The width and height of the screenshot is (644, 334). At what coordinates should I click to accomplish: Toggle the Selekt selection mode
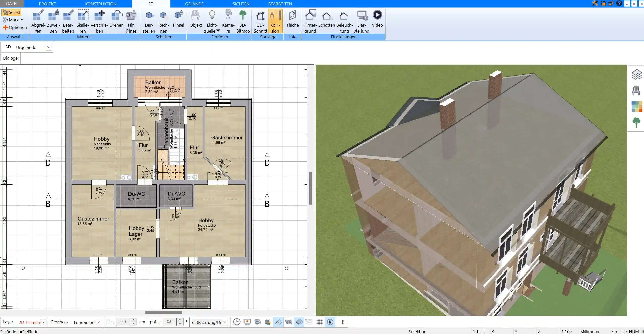click(x=11, y=12)
